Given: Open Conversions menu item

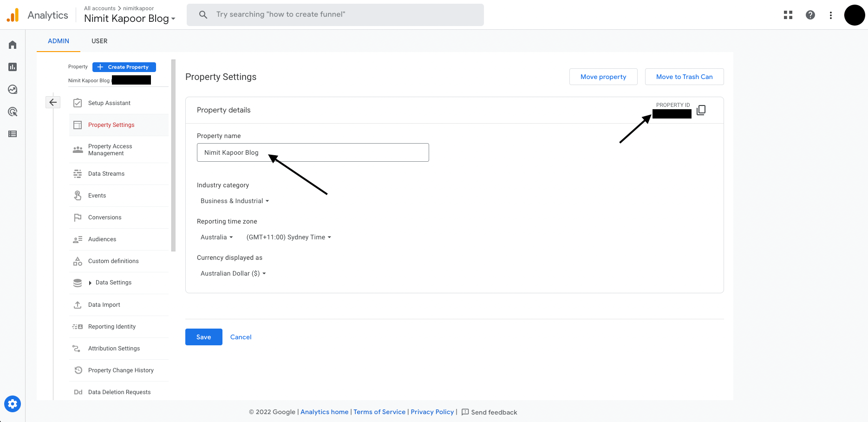Looking at the screenshot, I should click(x=119, y=218).
